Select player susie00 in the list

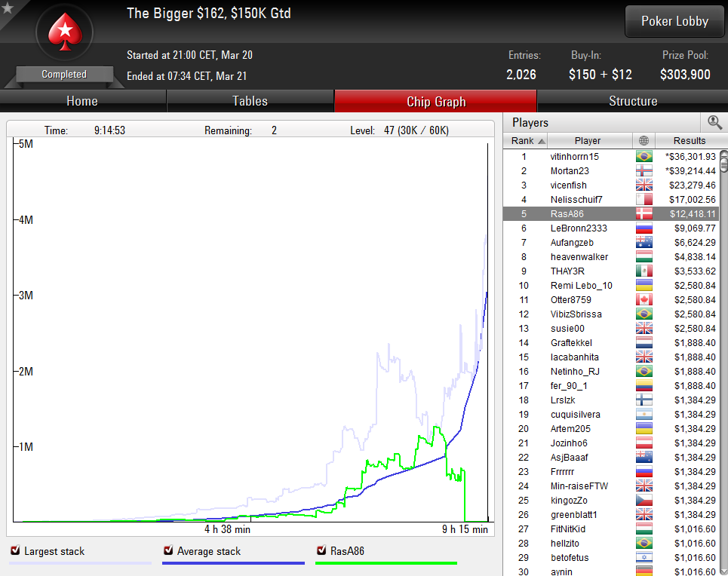click(567, 329)
